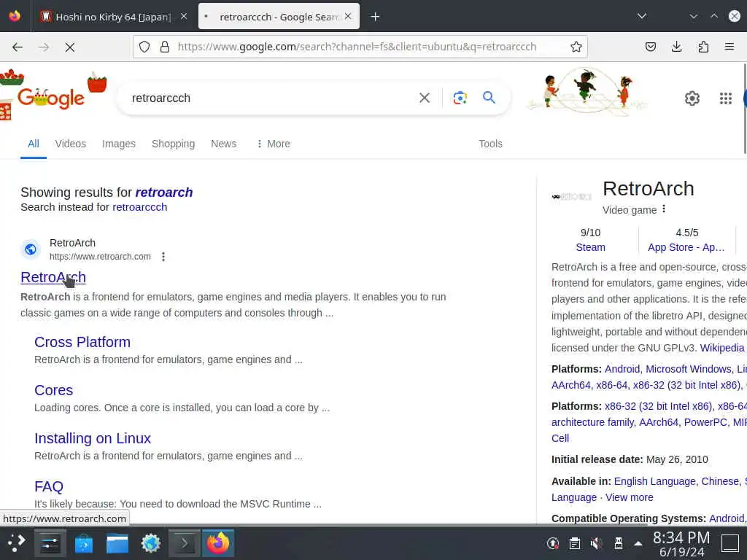Click the PowerPC platform link
Viewport: 747px width, 560px height.
(705, 422)
